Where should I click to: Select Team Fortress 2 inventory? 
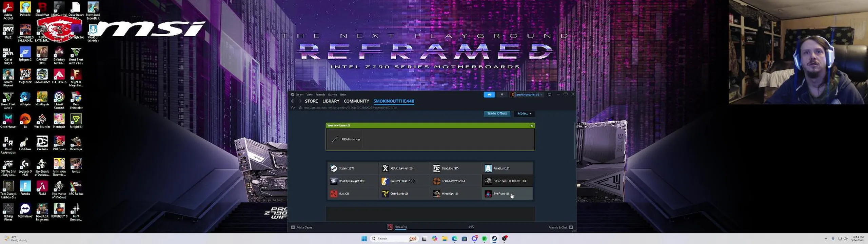coord(456,181)
